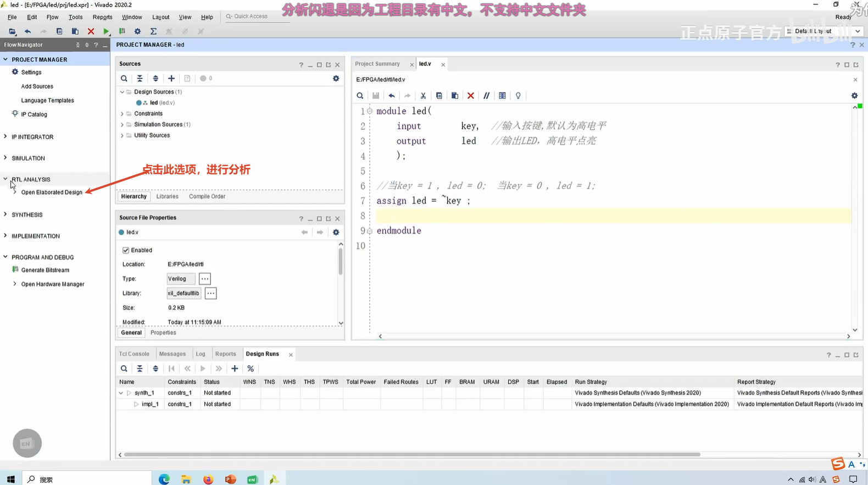Image resolution: width=868 pixels, height=485 pixels.
Task: Select the led (led.v) source file
Action: coord(162,103)
